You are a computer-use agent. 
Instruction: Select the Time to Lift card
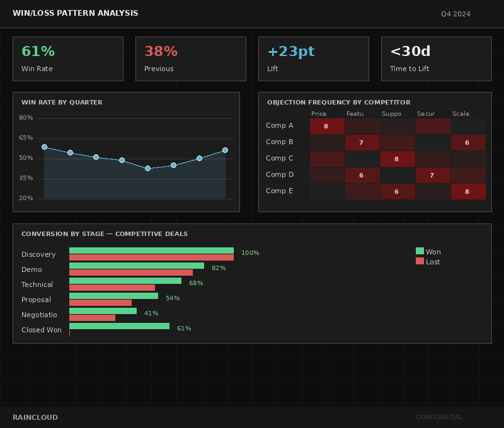(x=437, y=59)
